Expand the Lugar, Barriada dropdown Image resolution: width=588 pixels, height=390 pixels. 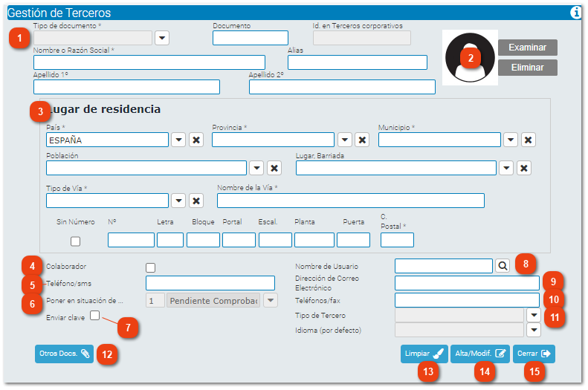coord(506,168)
